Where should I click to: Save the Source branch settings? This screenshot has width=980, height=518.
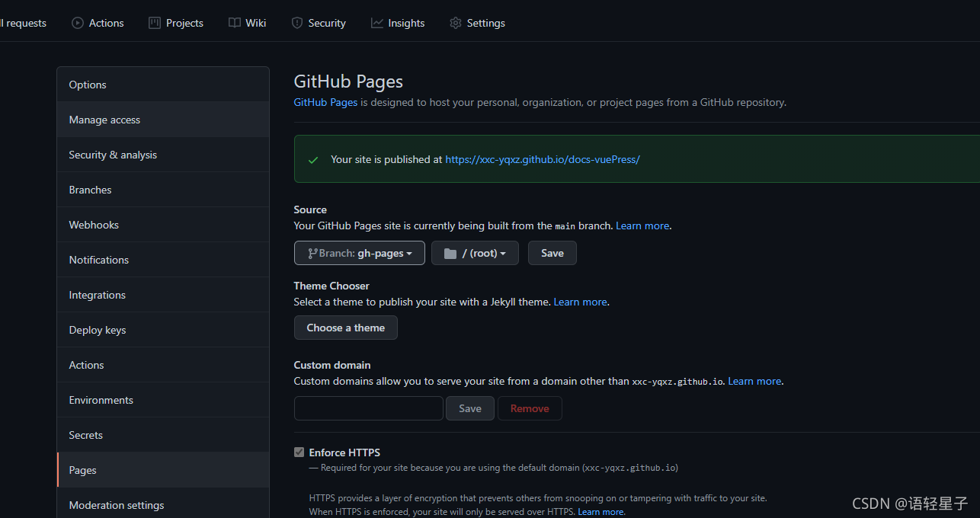(x=552, y=253)
